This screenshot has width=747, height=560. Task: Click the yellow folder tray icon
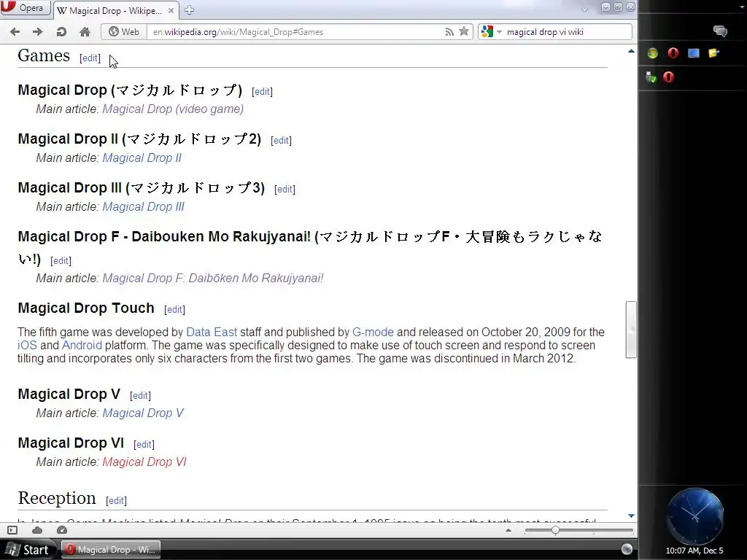click(713, 52)
